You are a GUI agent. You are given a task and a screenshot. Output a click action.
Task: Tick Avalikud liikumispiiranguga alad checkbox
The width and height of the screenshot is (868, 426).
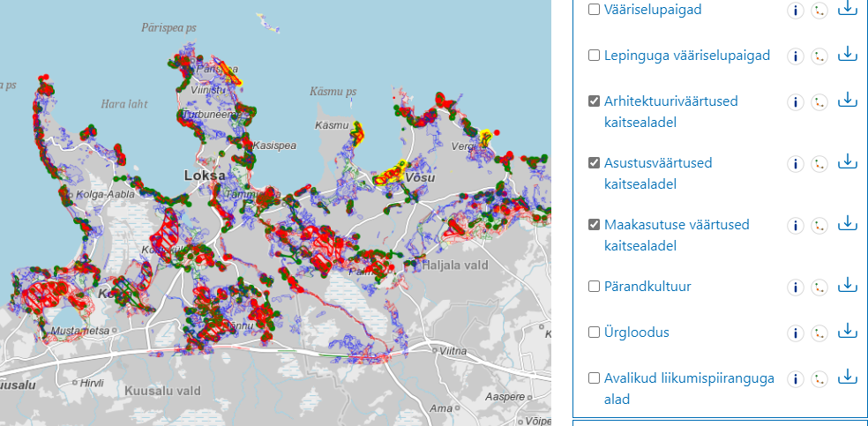click(594, 377)
